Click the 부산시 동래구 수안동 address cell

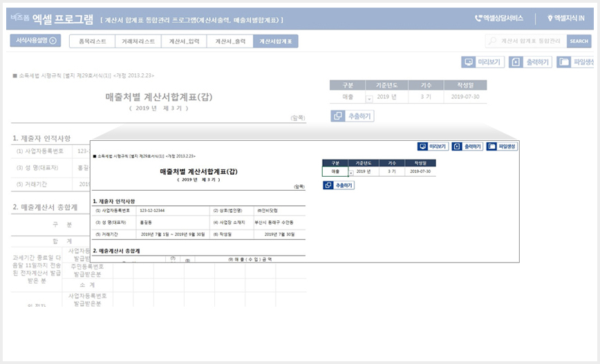coord(279,222)
